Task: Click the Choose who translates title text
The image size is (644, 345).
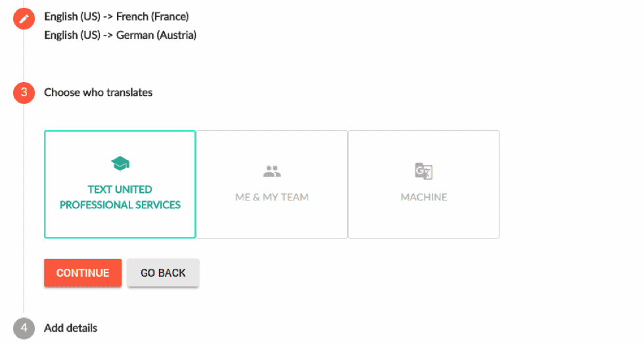Action: pyautogui.click(x=98, y=93)
